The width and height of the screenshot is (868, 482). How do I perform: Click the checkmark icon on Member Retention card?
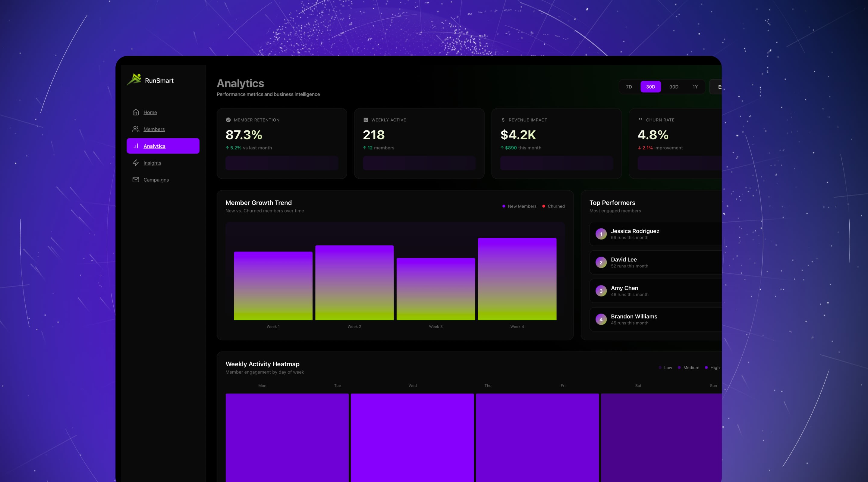[x=228, y=120]
